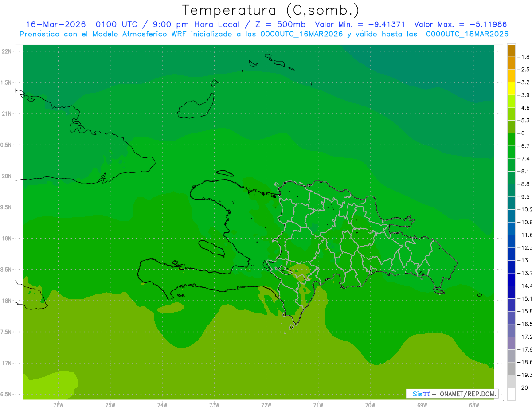Pick the green swatch between -6 and -6.7
Viewport: 532px width, 411px height.
(x=511, y=139)
